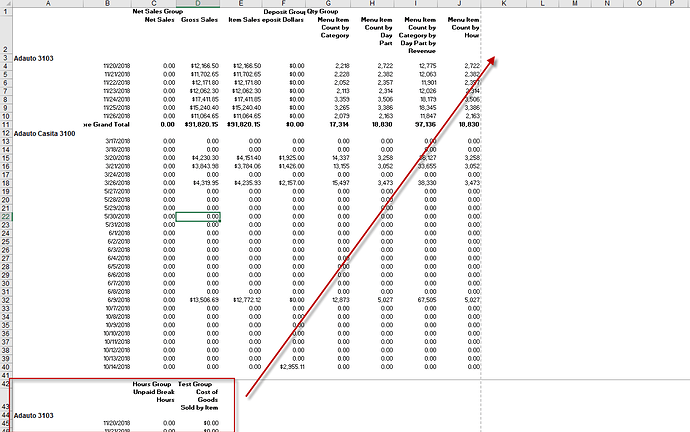The width and height of the screenshot is (690, 432).
Task: Select column P header
Action: [672, 4]
